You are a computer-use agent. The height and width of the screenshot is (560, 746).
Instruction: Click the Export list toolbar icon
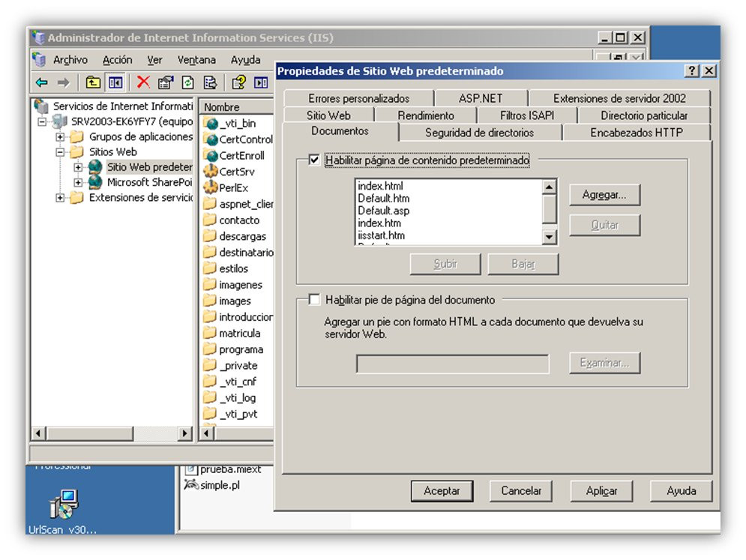pyautogui.click(x=210, y=82)
